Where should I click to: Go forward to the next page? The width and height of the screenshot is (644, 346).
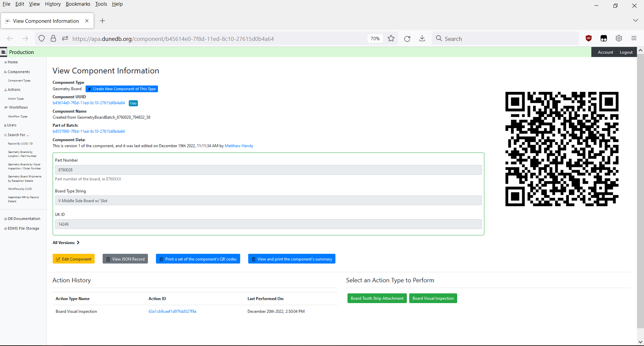click(25, 39)
